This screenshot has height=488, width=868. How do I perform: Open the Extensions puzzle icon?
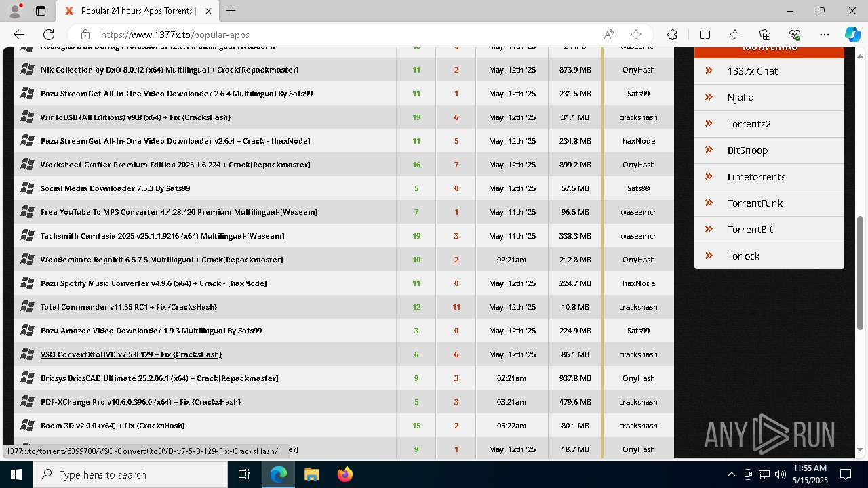pyautogui.click(x=672, y=35)
